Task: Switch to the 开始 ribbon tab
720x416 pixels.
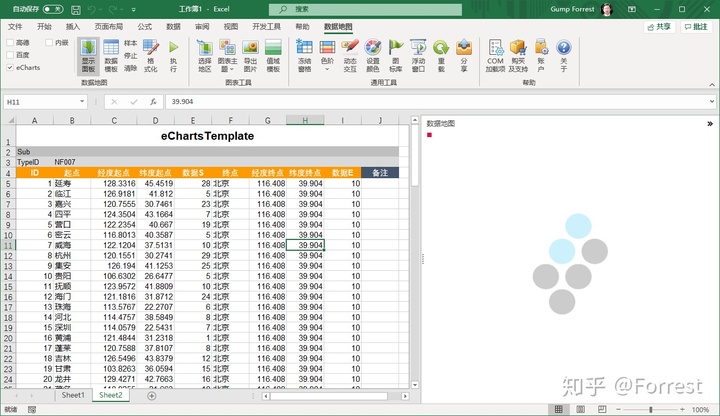Action: 44,27
